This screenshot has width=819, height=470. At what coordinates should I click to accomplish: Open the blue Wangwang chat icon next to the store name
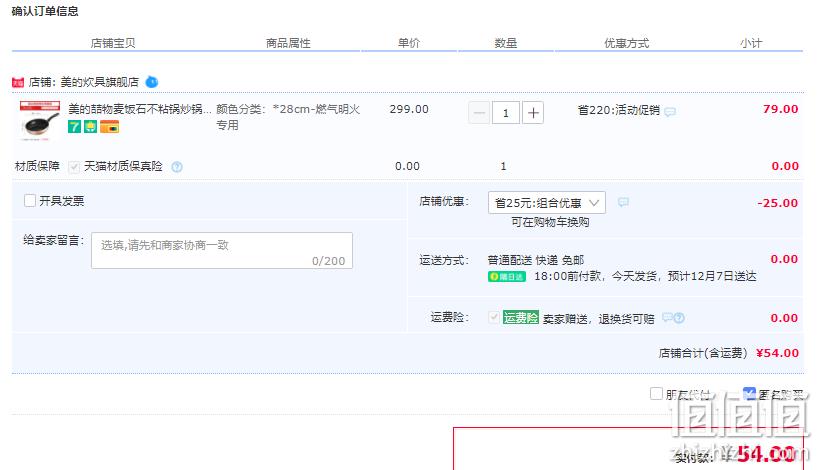point(151,82)
